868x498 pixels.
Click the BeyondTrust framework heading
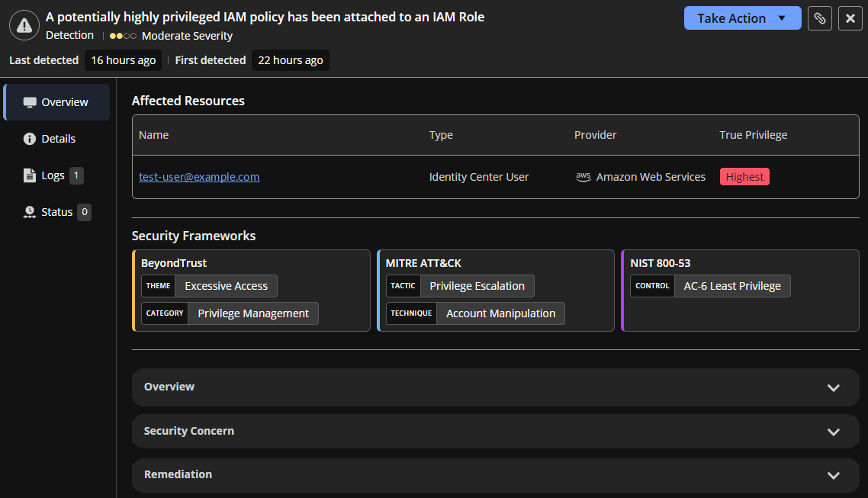[174, 263]
